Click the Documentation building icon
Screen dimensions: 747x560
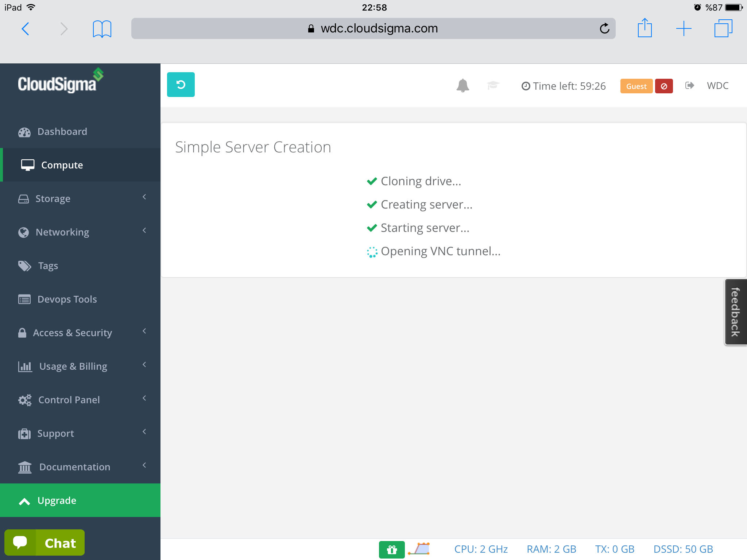(x=25, y=467)
